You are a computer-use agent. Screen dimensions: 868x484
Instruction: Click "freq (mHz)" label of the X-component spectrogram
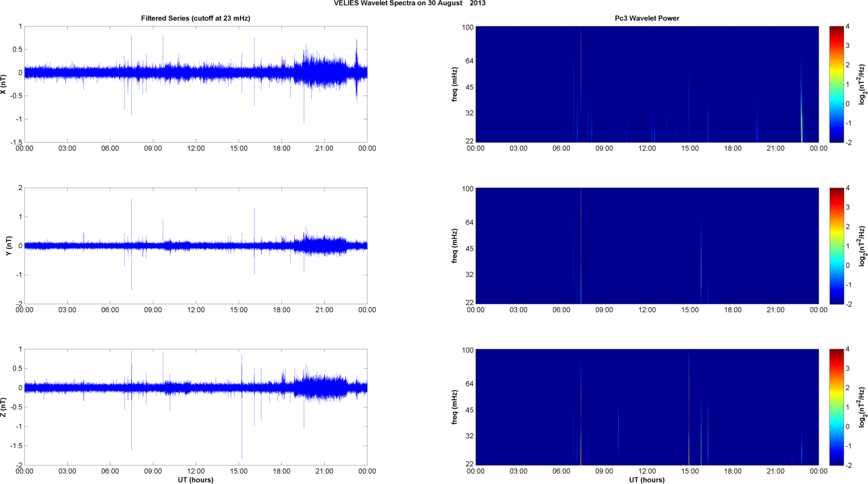pyautogui.click(x=455, y=84)
